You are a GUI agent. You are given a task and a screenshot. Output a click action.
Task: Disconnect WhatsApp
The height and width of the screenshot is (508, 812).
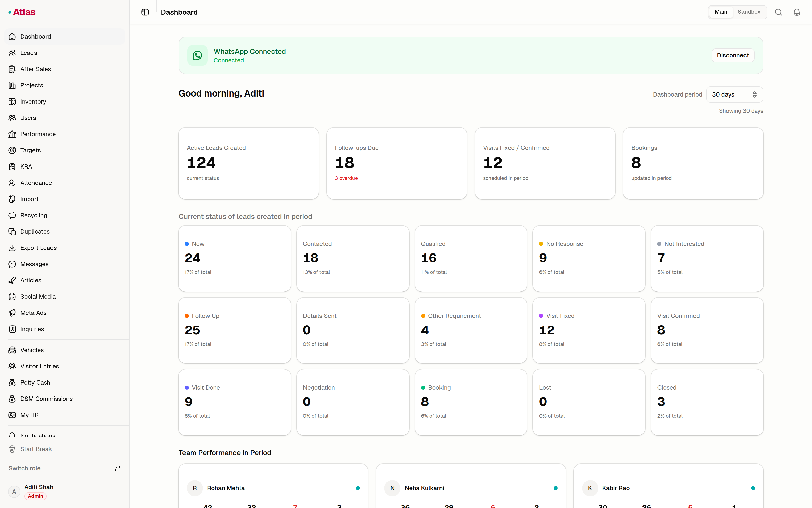tap(733, 55)
